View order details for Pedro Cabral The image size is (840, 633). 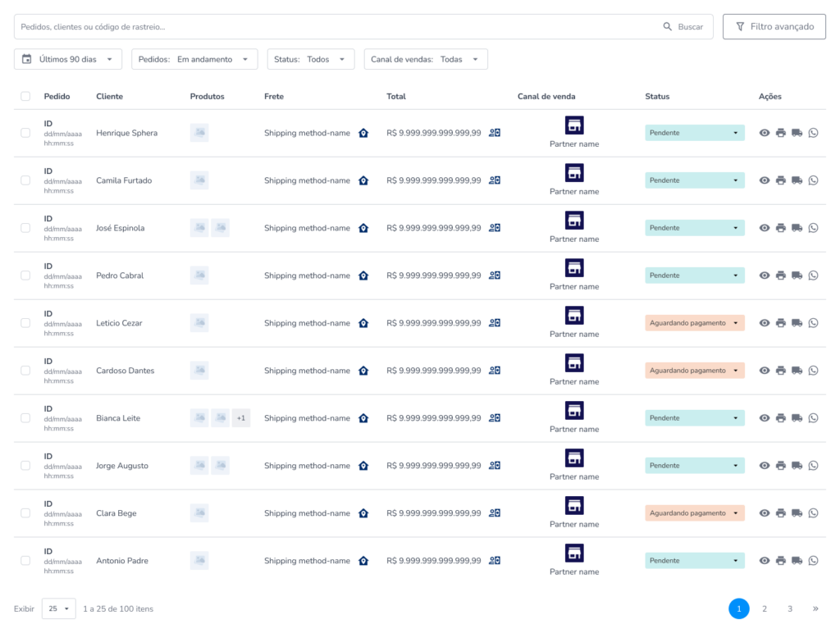pos(764,276)
